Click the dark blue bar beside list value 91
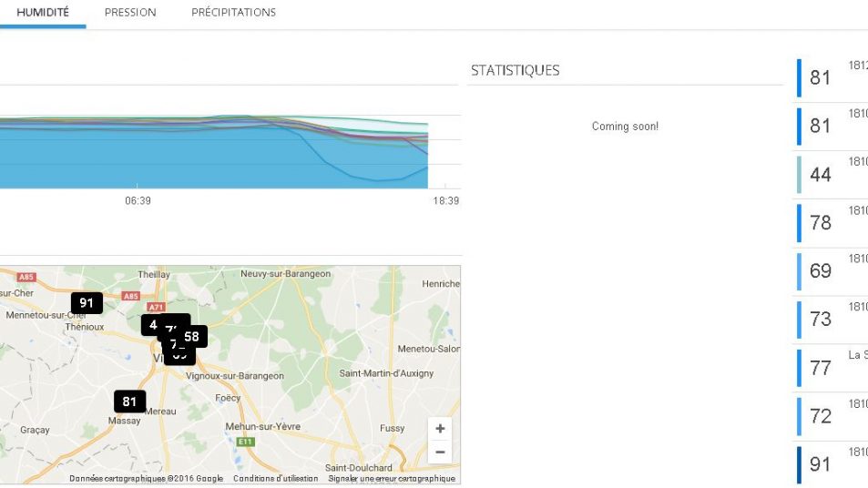The height and width of the screenshot is (488, 868). point(800,464)
